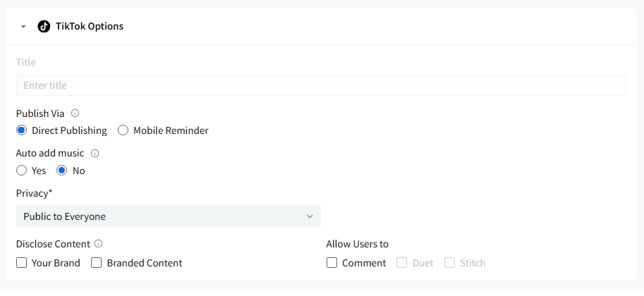Click info icon beside Auto add music
Screen dimensions: 644x296
[x=95, y=152]
